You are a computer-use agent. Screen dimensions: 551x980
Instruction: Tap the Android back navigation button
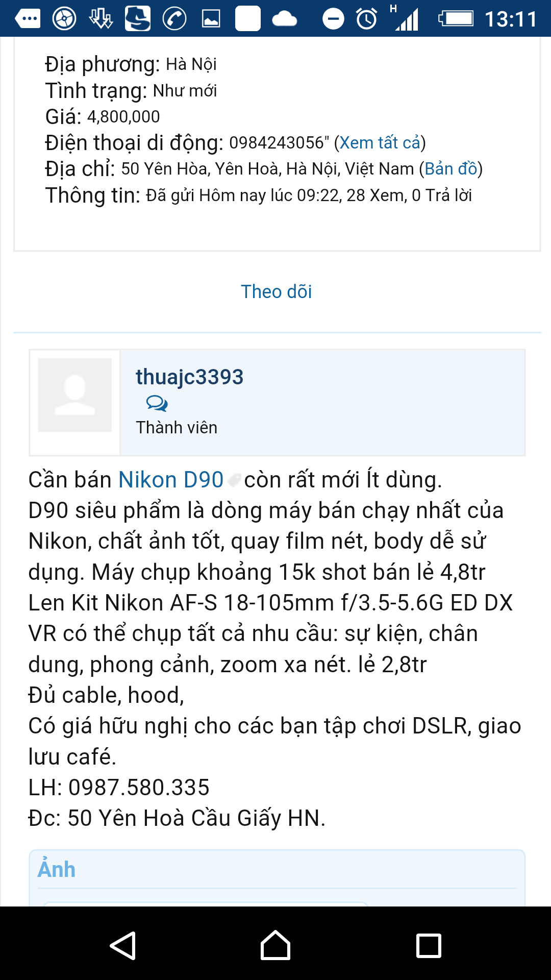tap(123, 946)
